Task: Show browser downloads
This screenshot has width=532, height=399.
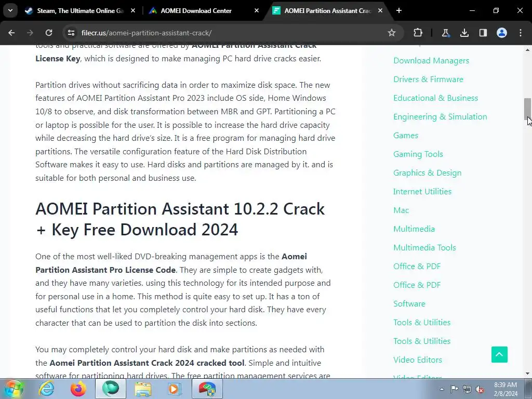Action: click(x=464, y=33)
